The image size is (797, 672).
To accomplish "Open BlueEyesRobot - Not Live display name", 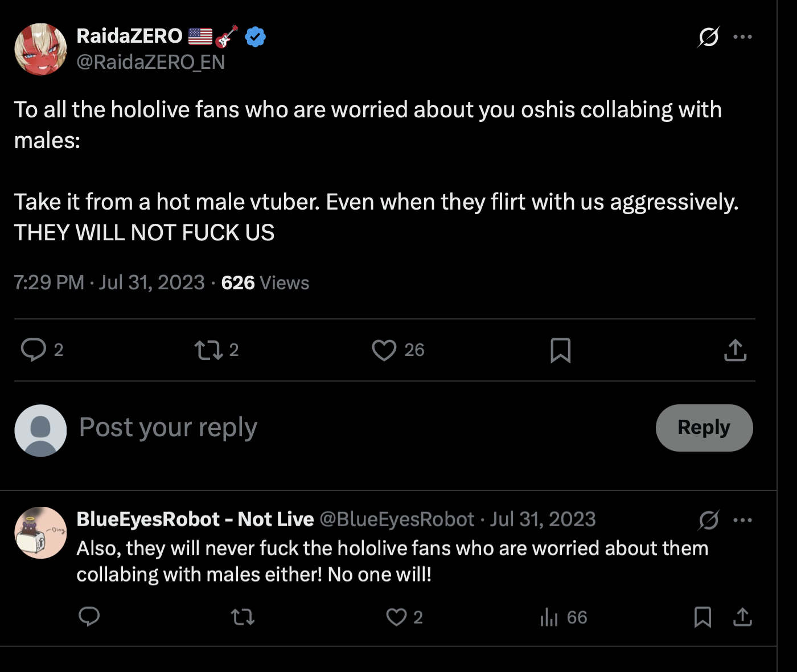I will coord(195,519).
